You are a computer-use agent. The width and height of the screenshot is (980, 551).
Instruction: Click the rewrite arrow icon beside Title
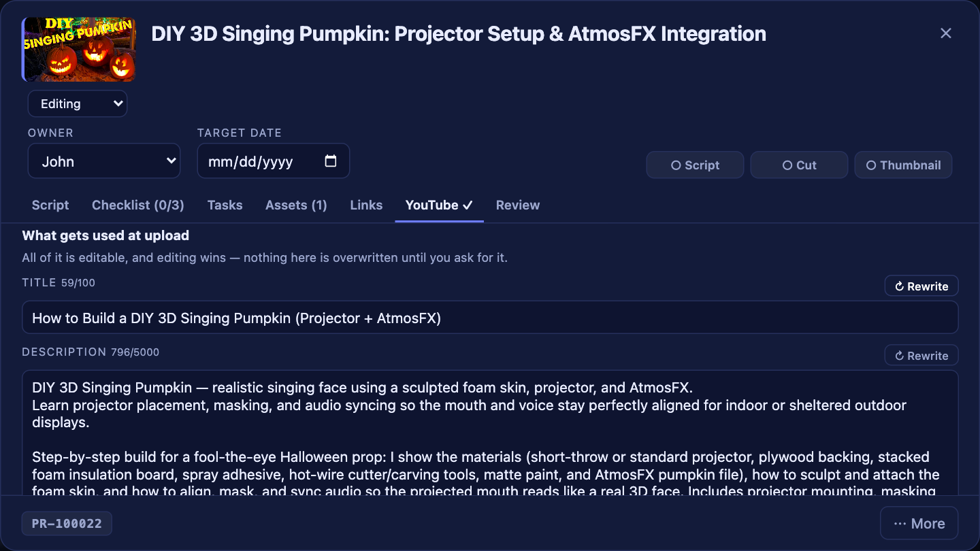(x=899, y=286)
